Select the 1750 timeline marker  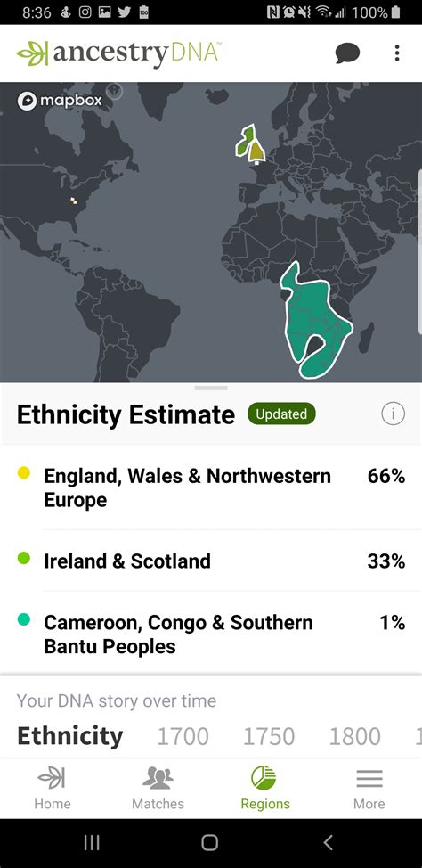[x=269, y=736]
